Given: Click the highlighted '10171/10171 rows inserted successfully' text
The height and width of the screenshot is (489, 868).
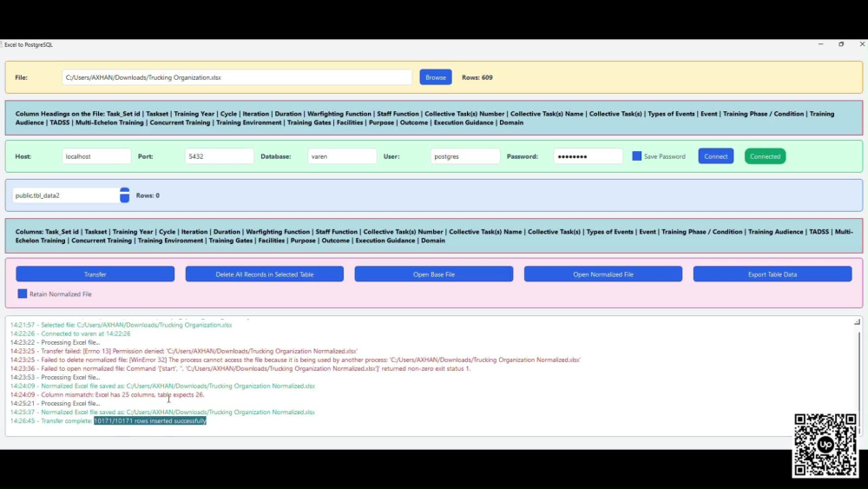Looking at the screenshot, I should 150,421.
